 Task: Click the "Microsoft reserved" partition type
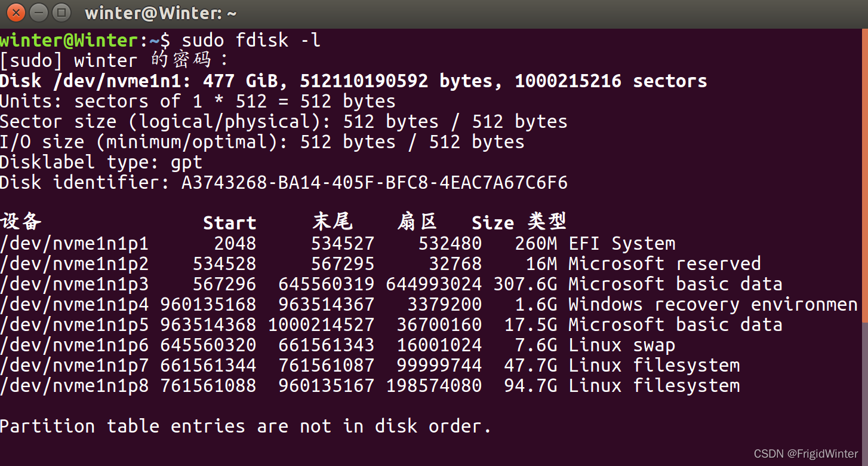(664, 264)
